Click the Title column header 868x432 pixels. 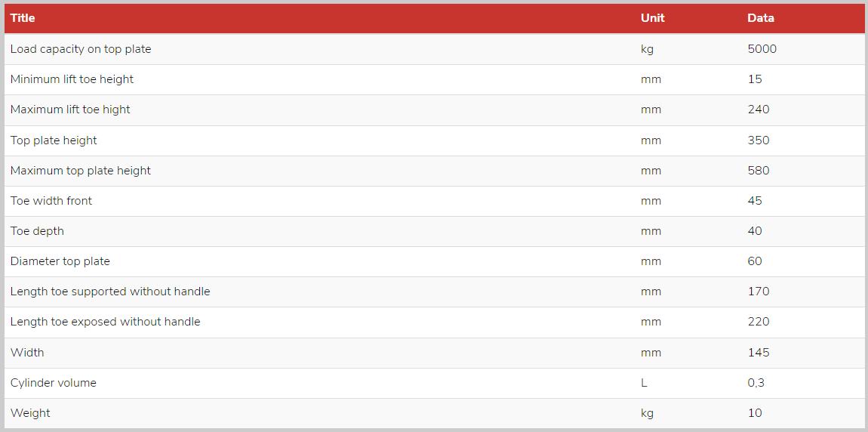tap(23, 17)
